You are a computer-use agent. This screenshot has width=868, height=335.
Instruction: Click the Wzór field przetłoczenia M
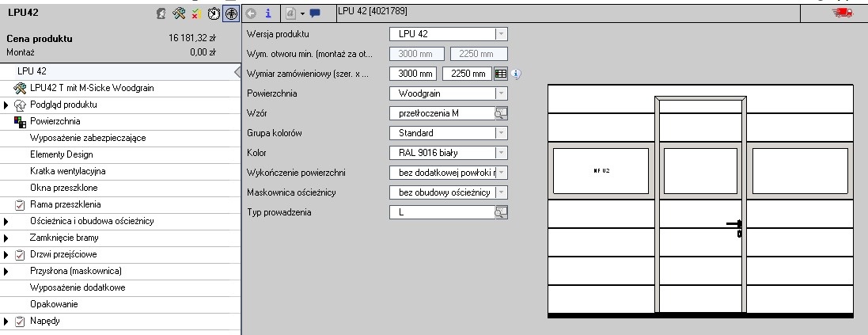coord(442,113)
